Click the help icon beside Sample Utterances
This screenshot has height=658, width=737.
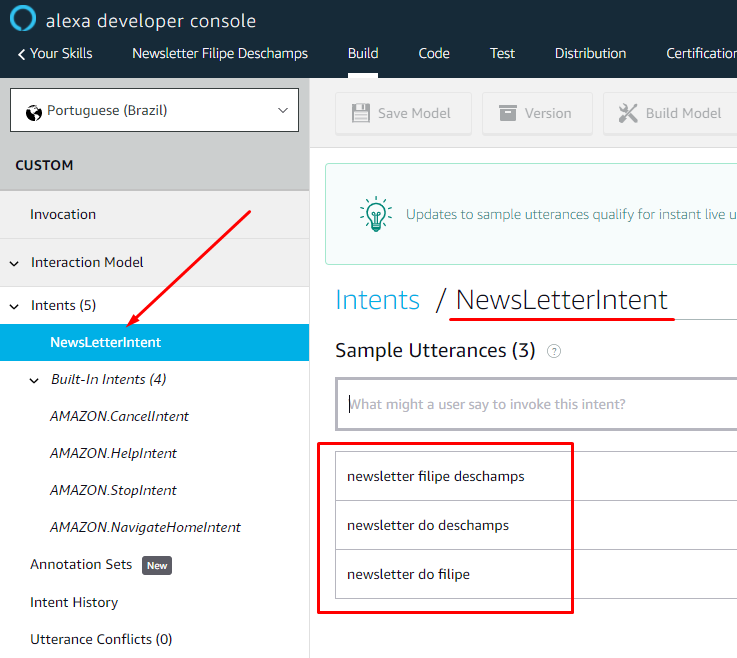point(554,351)
